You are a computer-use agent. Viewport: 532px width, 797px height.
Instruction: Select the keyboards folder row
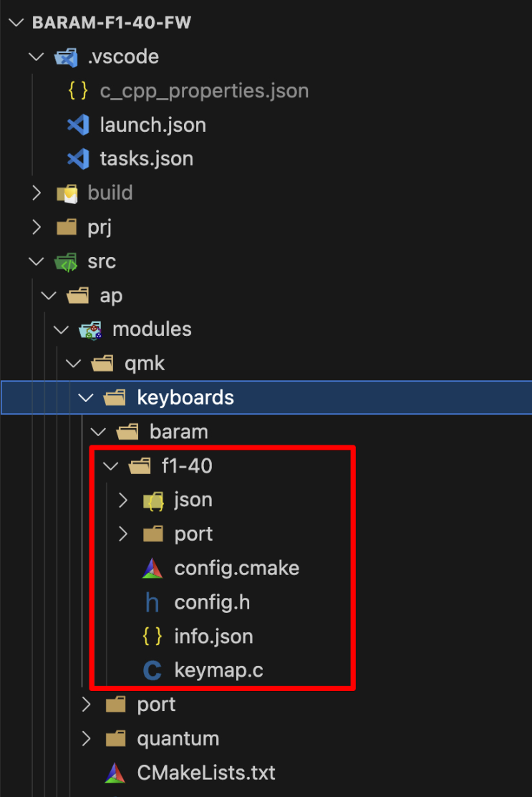point(185,397)
